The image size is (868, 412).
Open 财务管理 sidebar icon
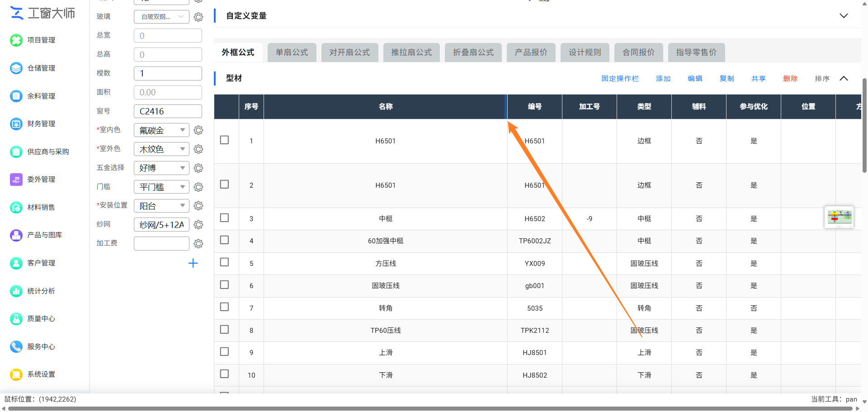tap(16, 124)
